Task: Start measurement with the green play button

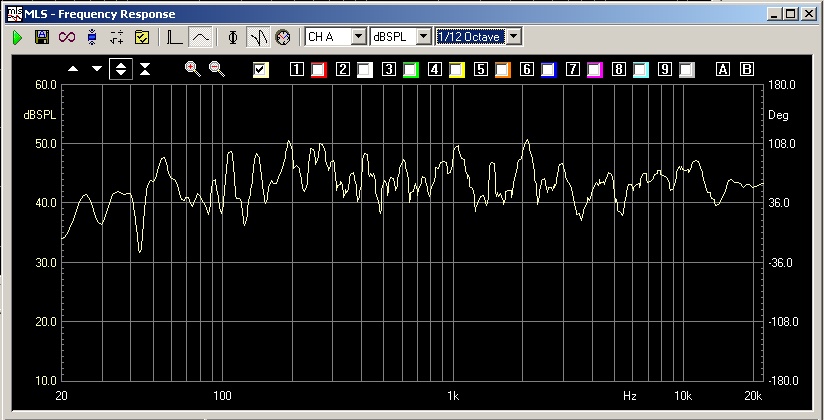Action: click(17, 37)
